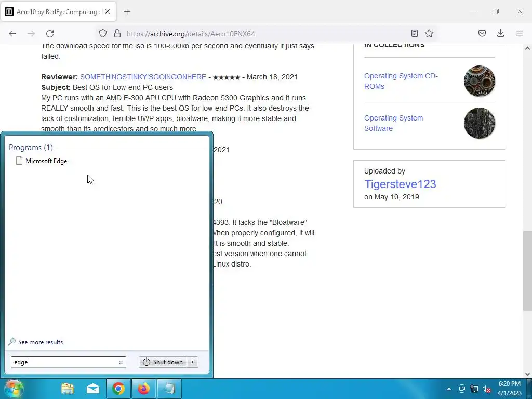Viewport: 532px width, 399px height.
Task: Click the Shut down button
Action: pos(163,362)
